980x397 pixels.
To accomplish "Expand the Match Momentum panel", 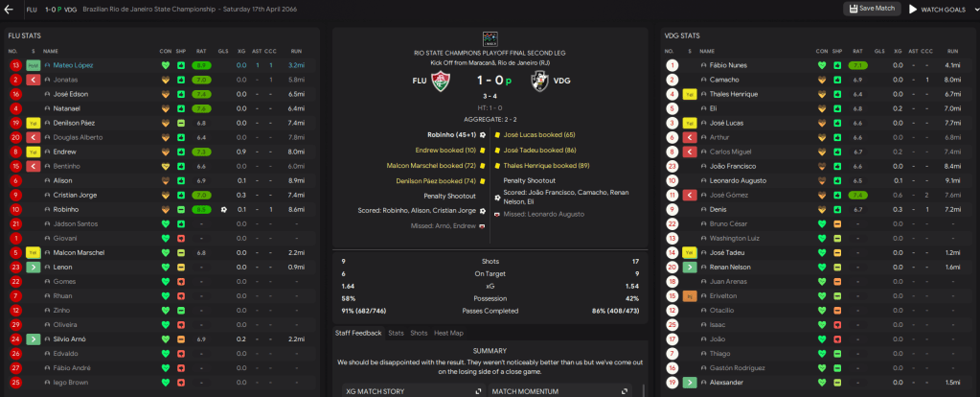I will click(625, 391).
